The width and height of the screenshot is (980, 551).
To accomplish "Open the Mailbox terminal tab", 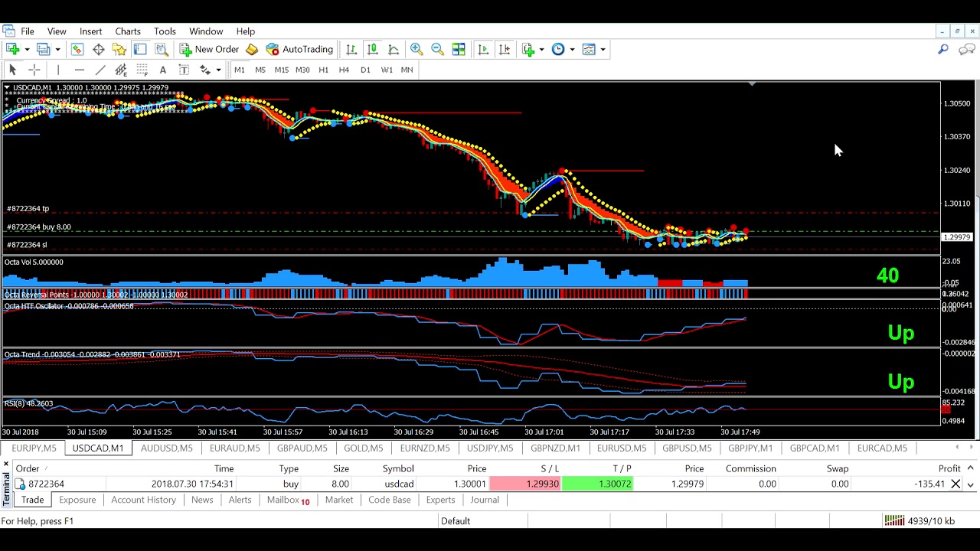I will (288, 500).
